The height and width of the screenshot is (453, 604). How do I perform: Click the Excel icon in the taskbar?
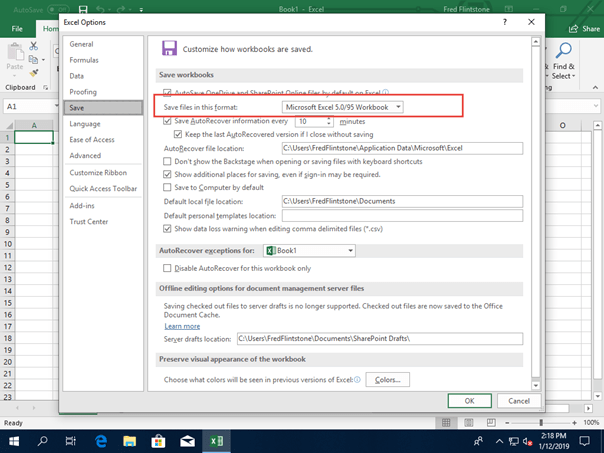coord(214,441)
